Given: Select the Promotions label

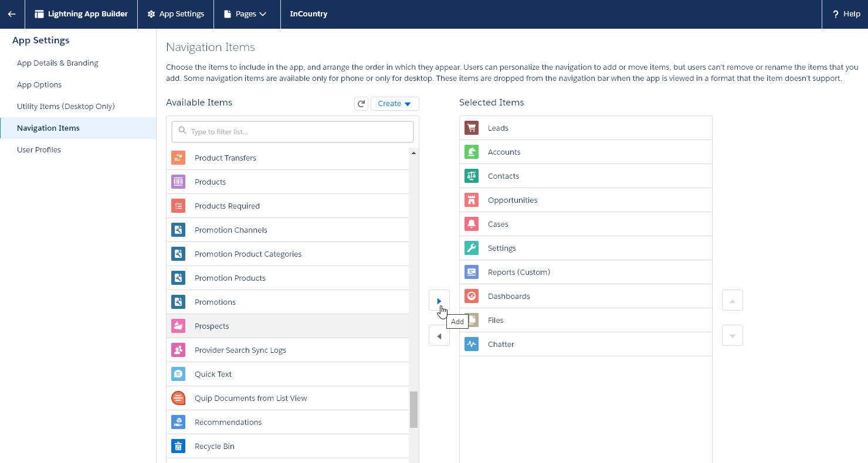Looking at the screenshot, I should 215,302.
